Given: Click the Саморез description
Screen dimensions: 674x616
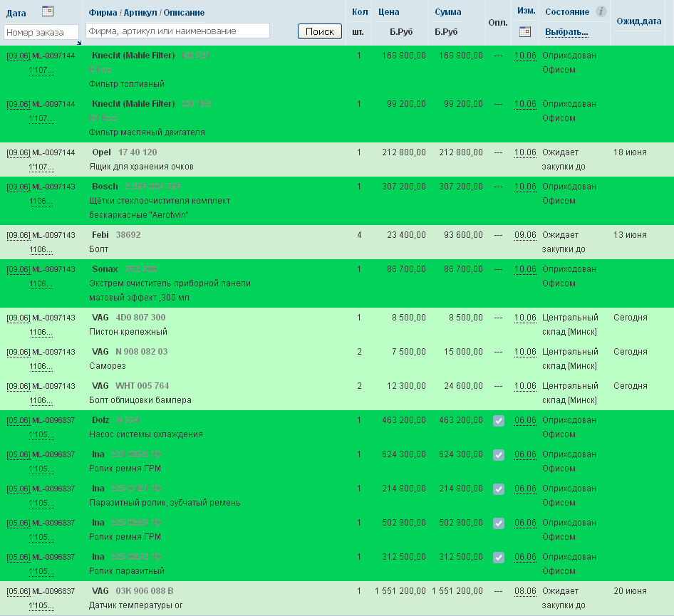Looking at the screenshot, I should coord(108,366).
